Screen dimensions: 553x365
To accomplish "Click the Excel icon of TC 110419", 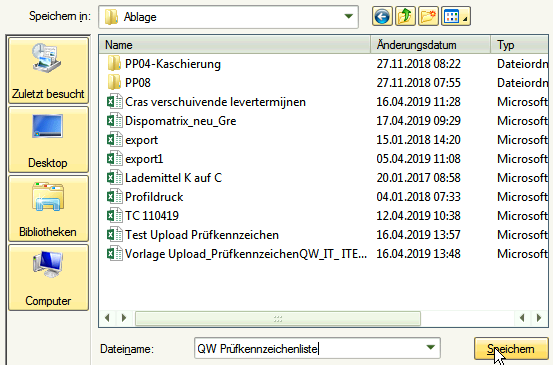I will click(114, 216).
